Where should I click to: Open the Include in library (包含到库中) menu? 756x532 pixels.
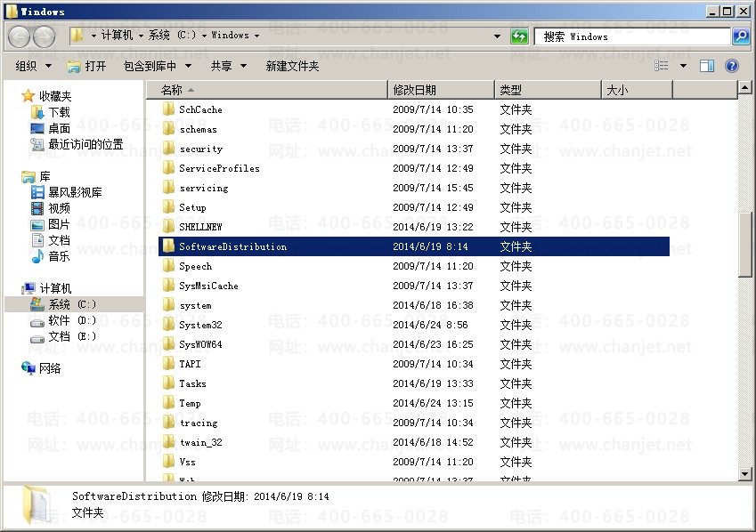[158, 66]
